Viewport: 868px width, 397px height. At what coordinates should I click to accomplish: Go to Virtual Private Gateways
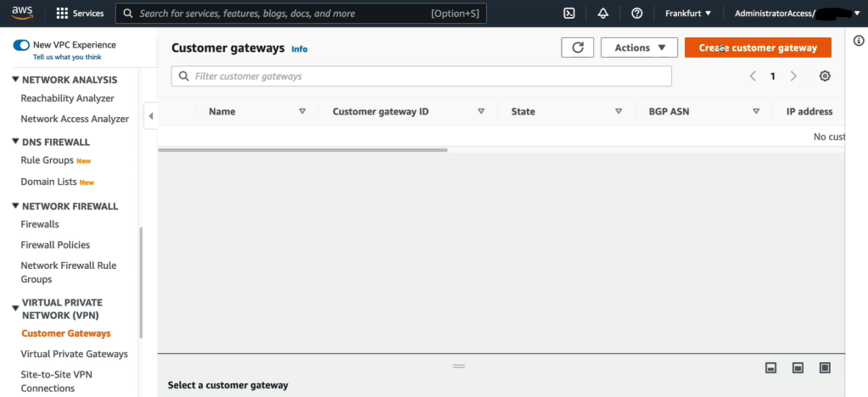tap(74, 354)
